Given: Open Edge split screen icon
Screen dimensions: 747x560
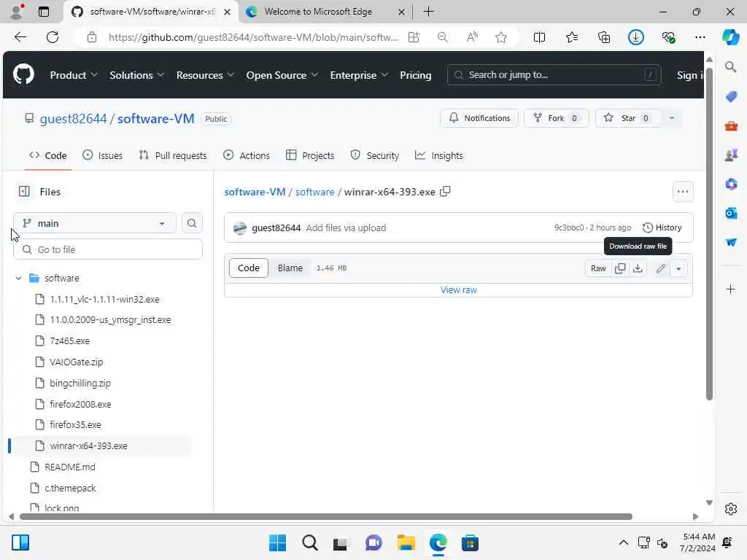Looking at the screenshot, I should click(x=539, y=37).
